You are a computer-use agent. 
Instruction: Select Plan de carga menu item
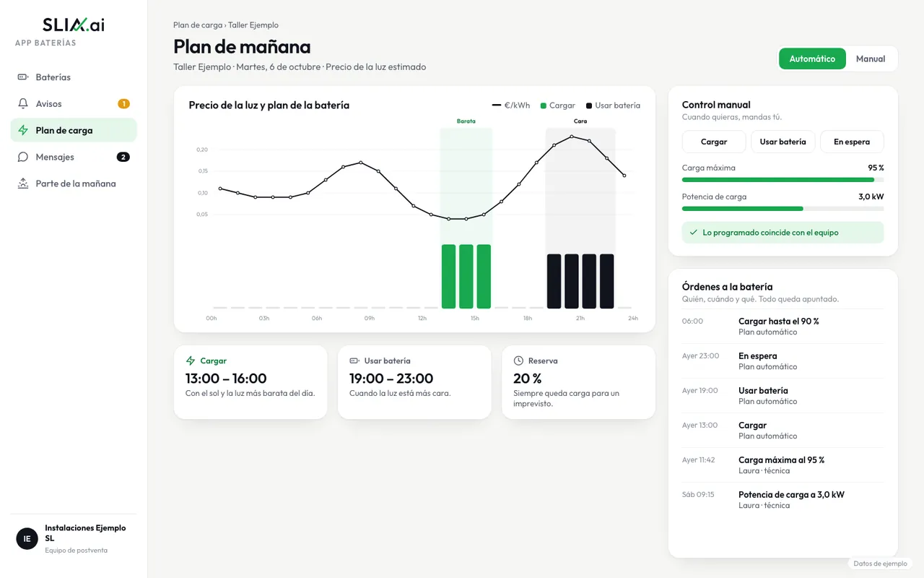[74, 130]
